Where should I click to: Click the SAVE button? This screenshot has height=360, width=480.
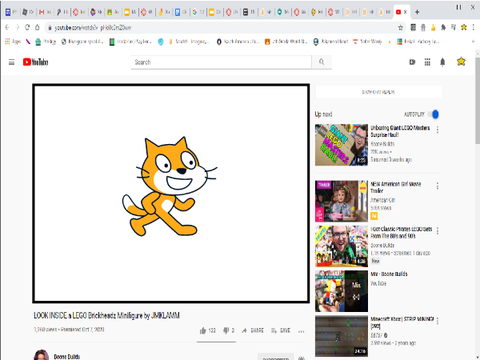281,330
